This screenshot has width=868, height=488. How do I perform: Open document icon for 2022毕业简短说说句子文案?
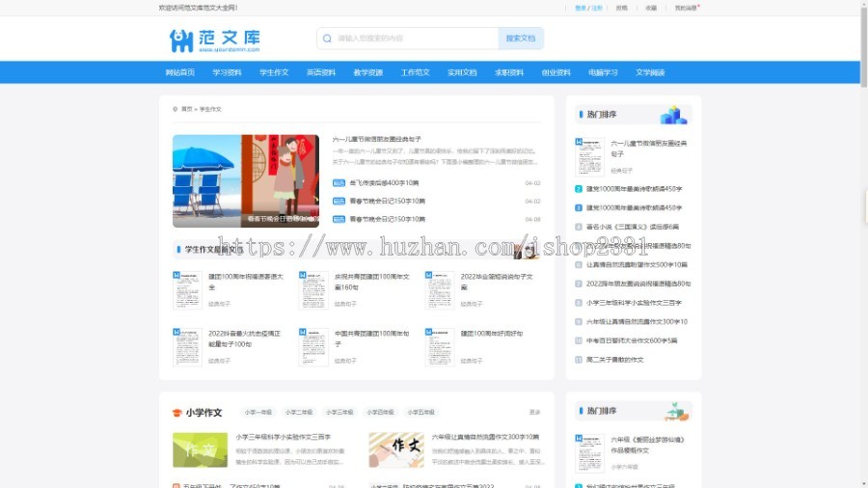point(440,289)
